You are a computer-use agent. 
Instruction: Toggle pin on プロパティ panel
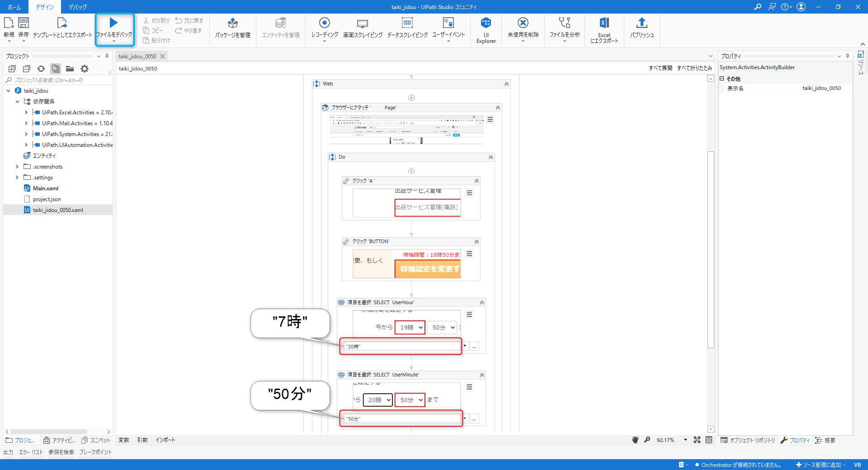coord(847,56)
